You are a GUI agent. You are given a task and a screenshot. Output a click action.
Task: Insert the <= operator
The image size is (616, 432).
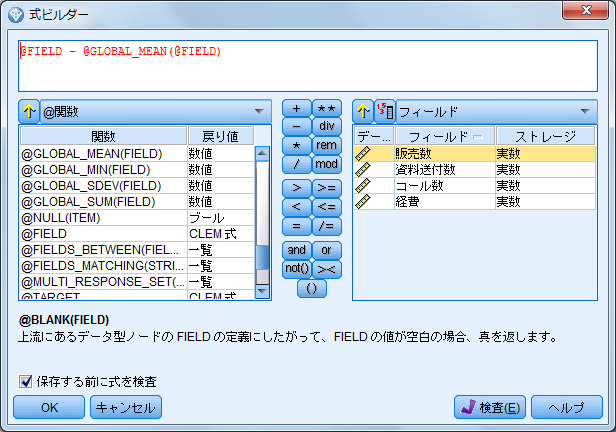tap(326, 207)
